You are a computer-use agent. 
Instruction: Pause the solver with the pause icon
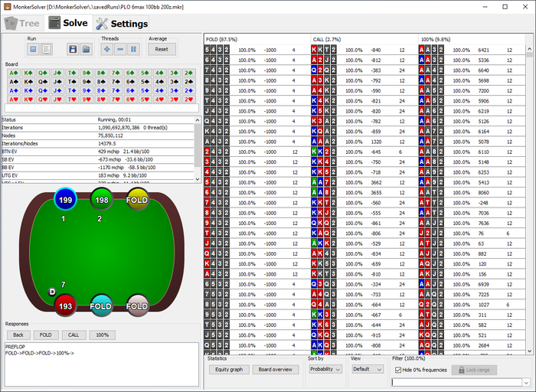point(134,49)
